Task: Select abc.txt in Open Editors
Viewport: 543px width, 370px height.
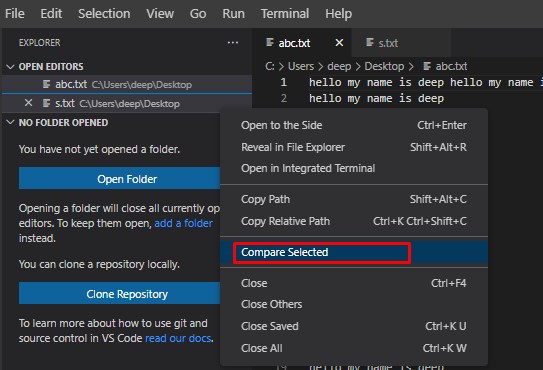Action: pyautogui.click(x=127, y=84)
